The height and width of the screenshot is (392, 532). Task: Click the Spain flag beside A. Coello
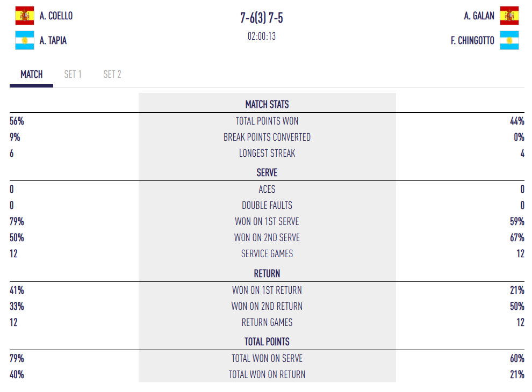pyautogui.click(x=24, y=16)
